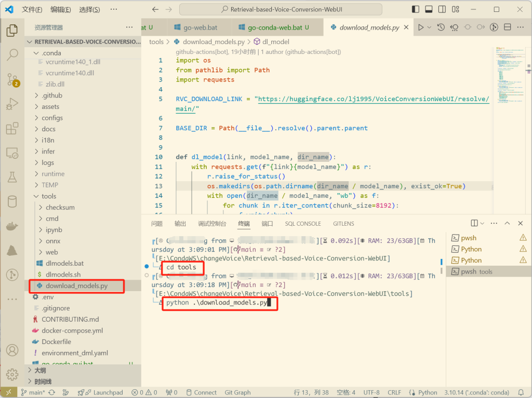
Task: Click the editor minimap preview
Action: pos(511,75)
